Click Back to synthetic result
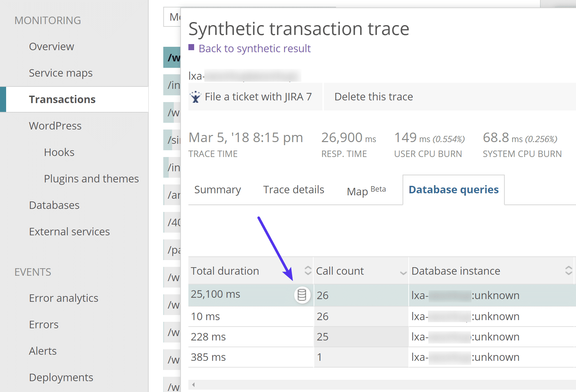 (x=254, y=48)
